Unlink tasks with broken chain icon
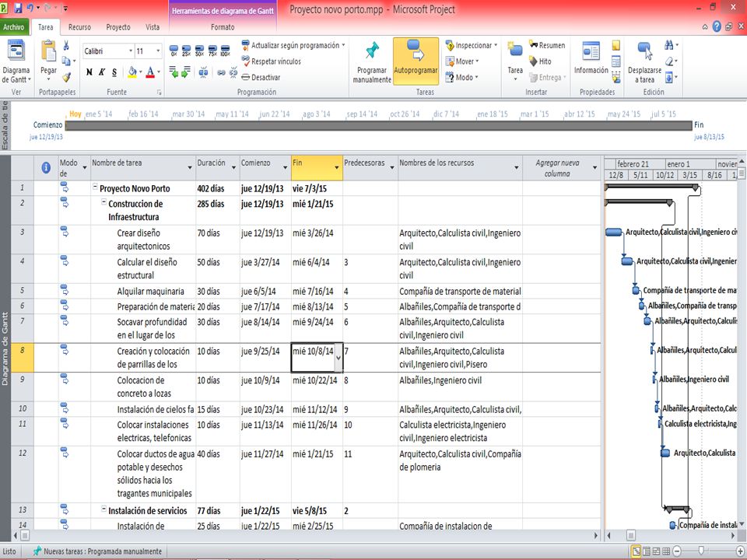The image size is (747, 560). (233, 72)
